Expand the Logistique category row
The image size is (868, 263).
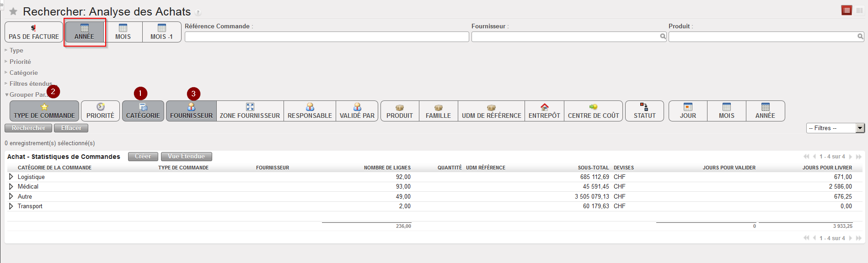[x=11, y=177]
